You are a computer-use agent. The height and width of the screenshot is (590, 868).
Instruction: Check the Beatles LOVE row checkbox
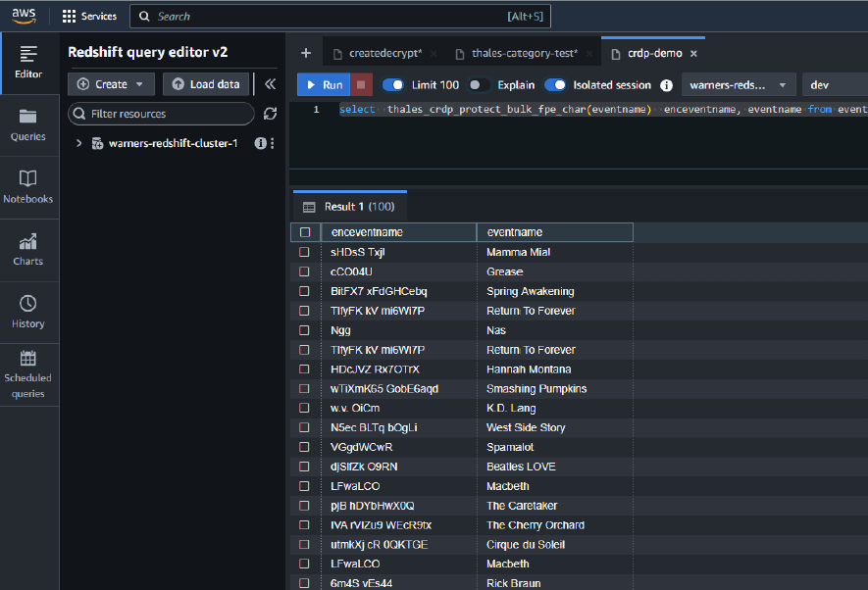click(304, 467)
